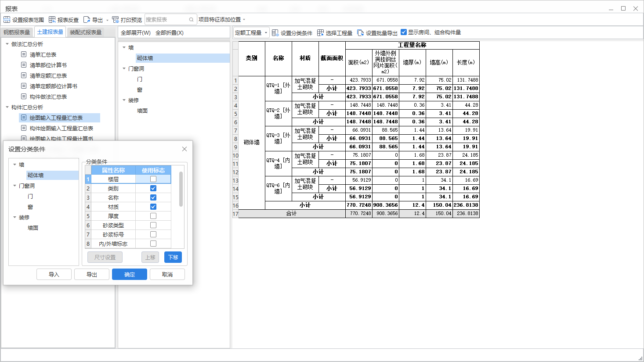
Task: Click the document icon beside 构件绘图输入工程量汇总表
Action: tap(24, 128)
